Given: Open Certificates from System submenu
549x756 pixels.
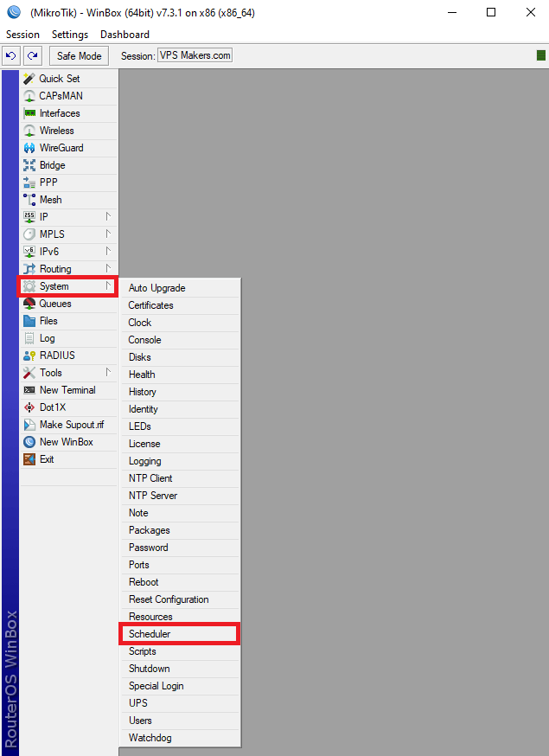Looking at the screenshot, I should [179, 305].
